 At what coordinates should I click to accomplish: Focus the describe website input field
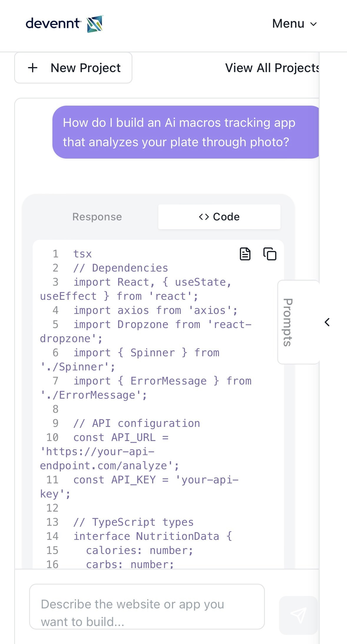(147, 607)
